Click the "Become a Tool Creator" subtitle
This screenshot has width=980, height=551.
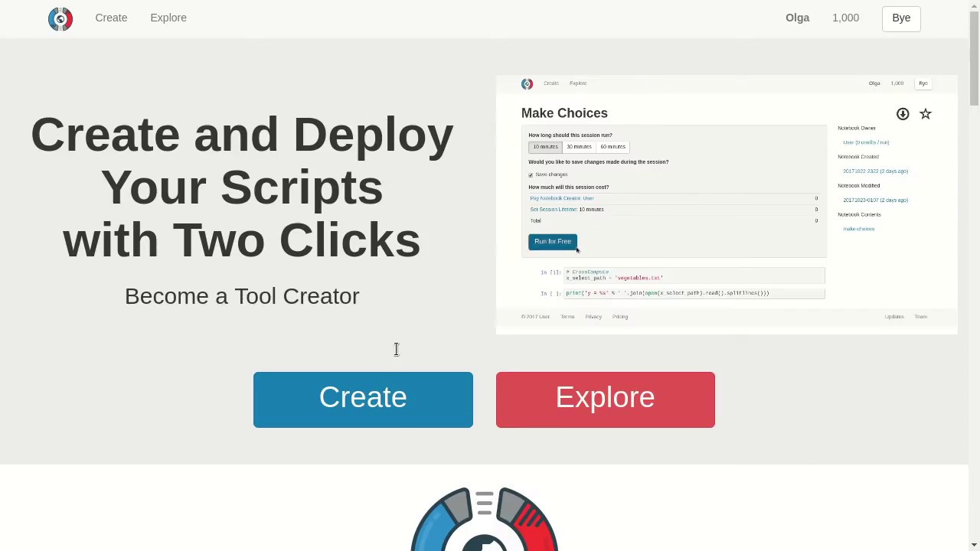[x=242, y=296]
